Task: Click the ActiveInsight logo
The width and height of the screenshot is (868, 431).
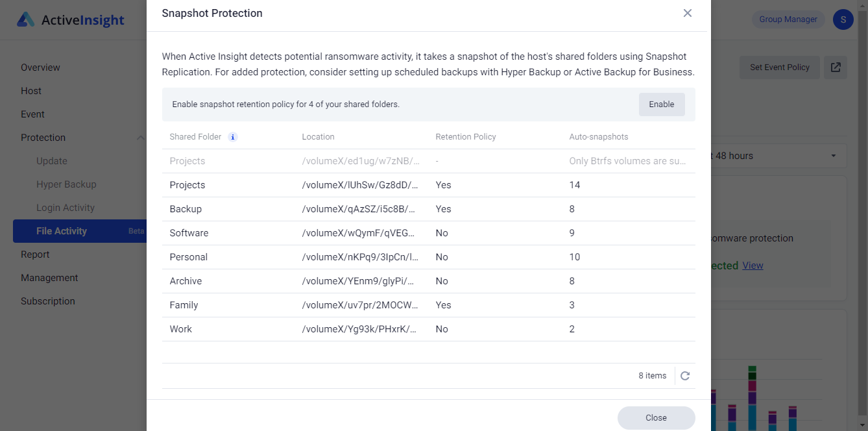Action: pos(71,20)
